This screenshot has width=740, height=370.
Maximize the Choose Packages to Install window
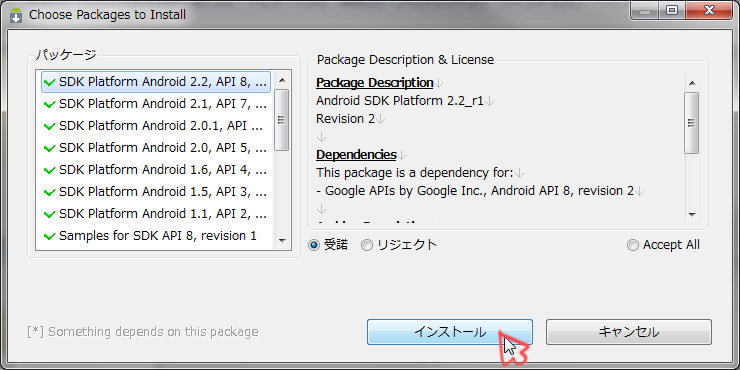click(x=672, y=10)
